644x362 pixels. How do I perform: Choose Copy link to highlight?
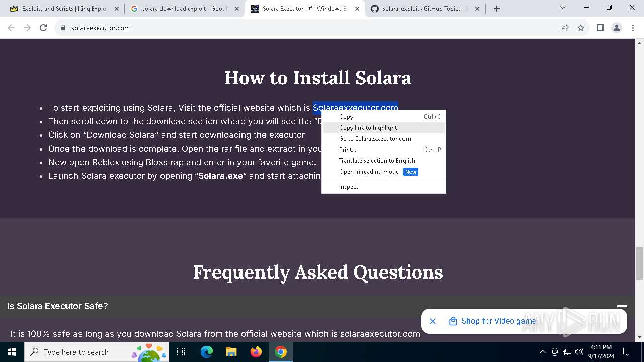pos(383,128)
